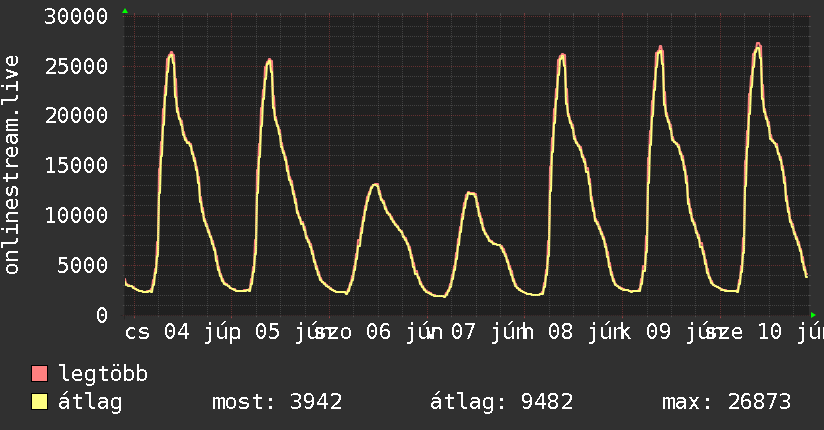Screen dimensions: 824x430
Task: Click the onlinestream.live vertical axis title
Action: (12, 165)
